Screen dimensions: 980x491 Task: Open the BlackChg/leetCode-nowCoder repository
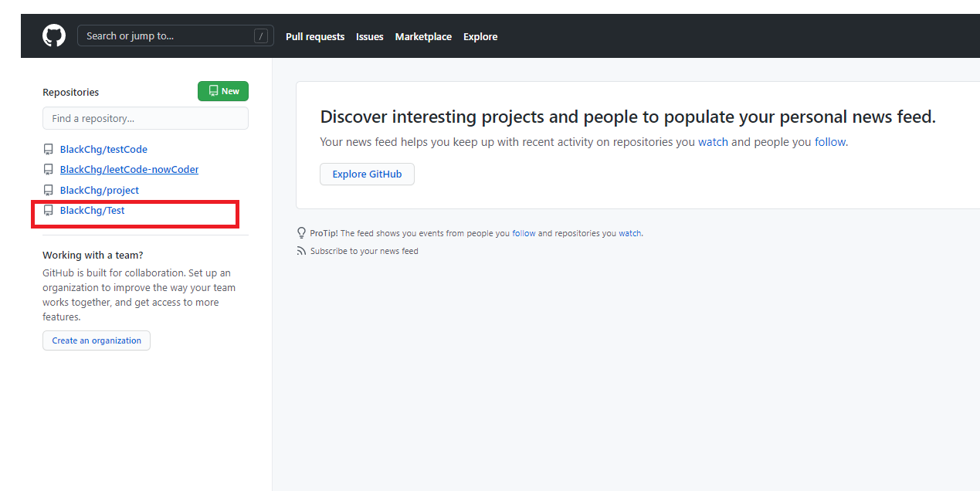pos(129,169)
